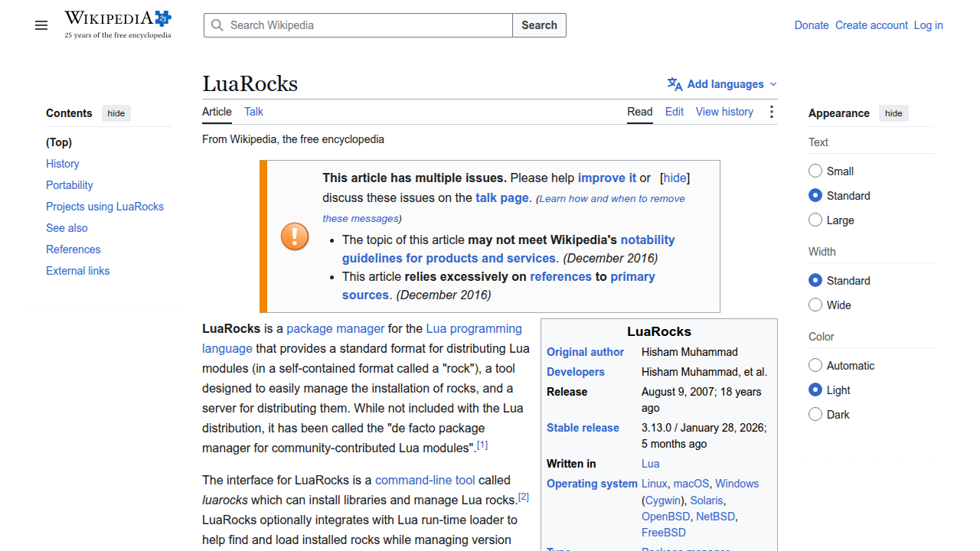Image resolution: width=980 pixels, height=551 pixels.
Task: Open the Stable release infobox link
Action: pos(583,428)
